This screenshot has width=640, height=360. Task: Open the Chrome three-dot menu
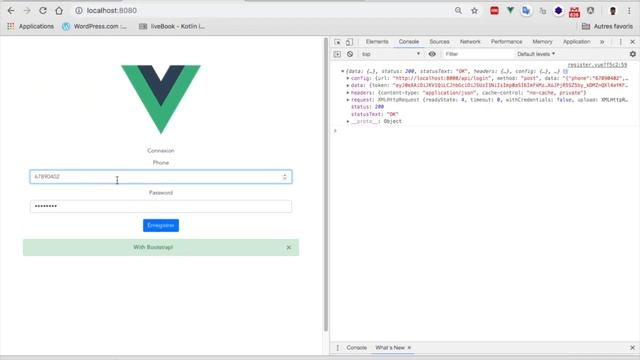click(x=629, y=11)
